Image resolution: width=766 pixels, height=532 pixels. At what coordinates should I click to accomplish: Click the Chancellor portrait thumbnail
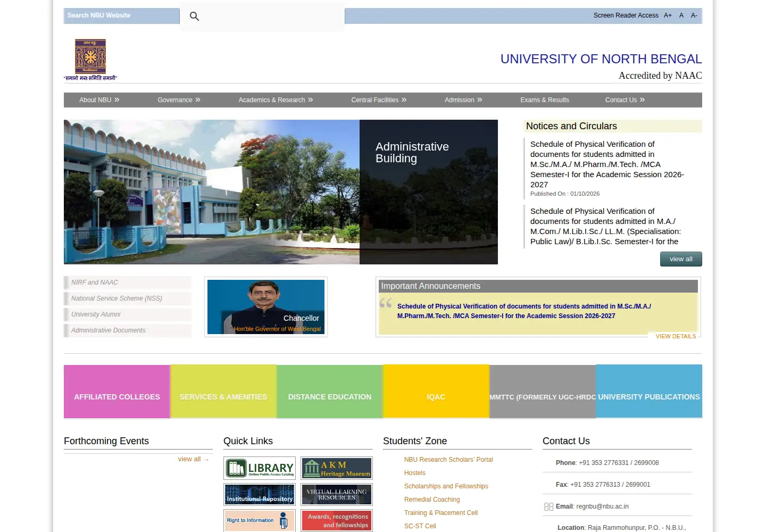click(266, 307)
